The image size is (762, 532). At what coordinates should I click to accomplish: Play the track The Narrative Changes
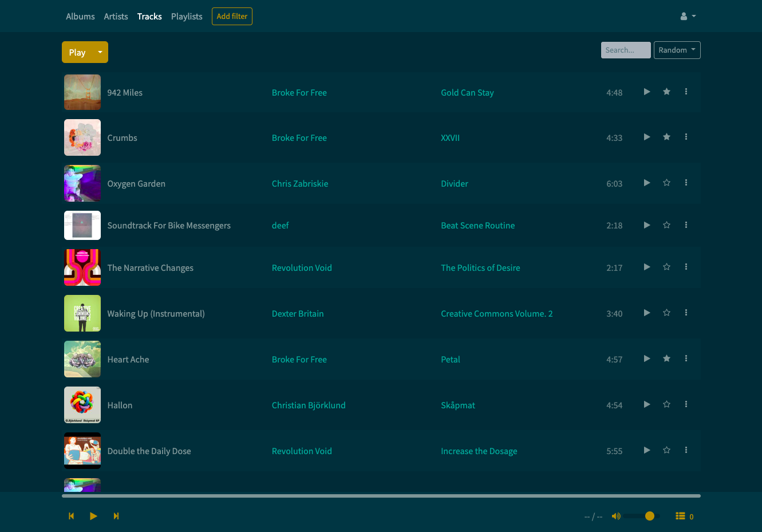[647, 267]
